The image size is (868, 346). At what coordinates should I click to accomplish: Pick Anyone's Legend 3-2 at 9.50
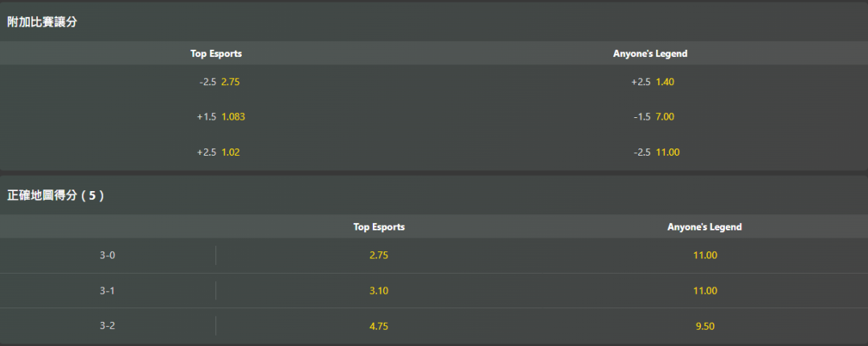(x=704, y=326)
